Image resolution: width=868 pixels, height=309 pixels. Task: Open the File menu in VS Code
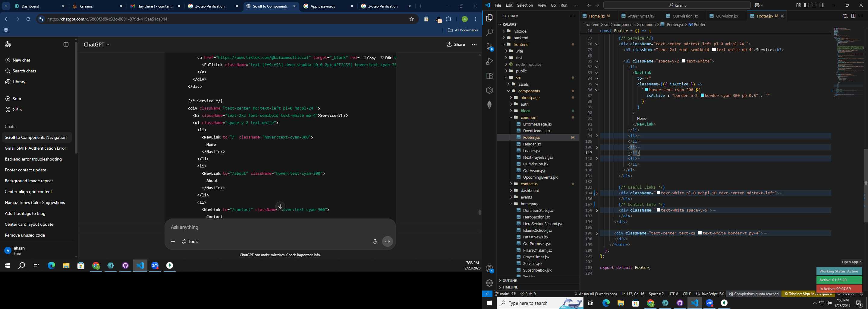[x=498, y=5]
